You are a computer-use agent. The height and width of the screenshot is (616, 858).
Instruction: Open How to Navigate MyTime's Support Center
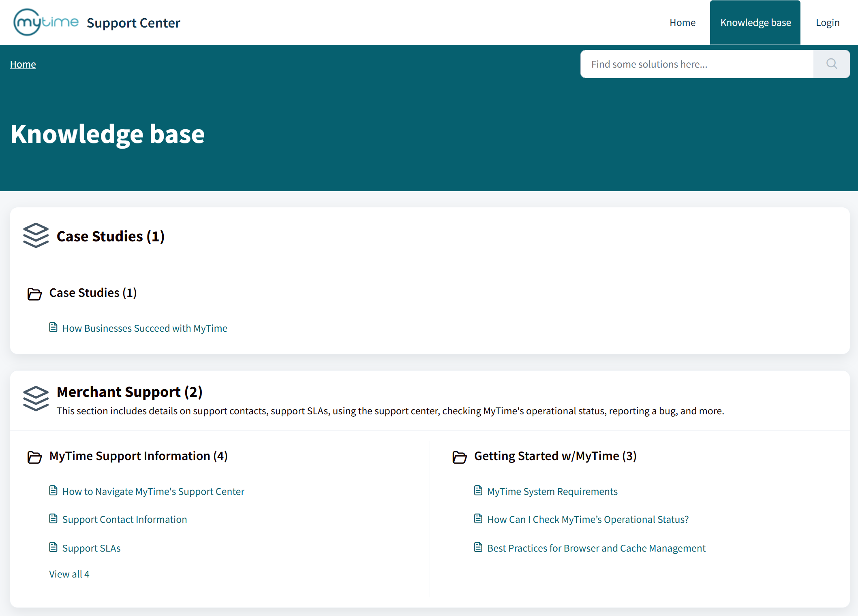tap(153, 491)
